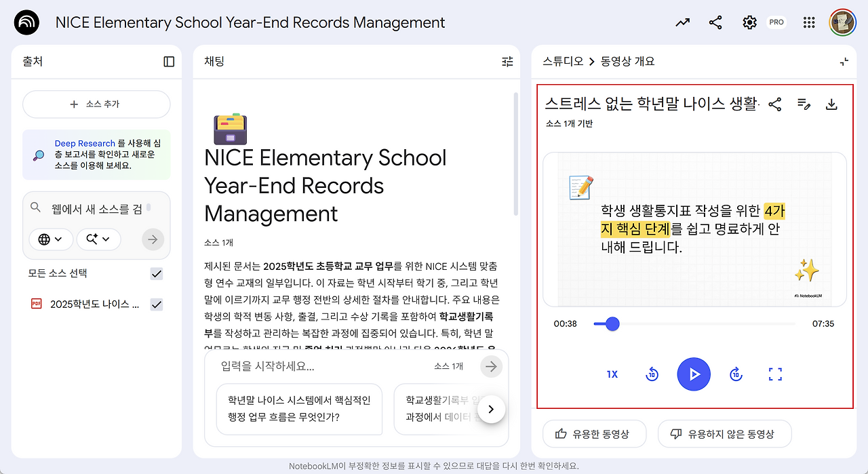The width and height of the screenshot is (868, 474).
Task: Play the video overview
Action: tap(694, 374)
